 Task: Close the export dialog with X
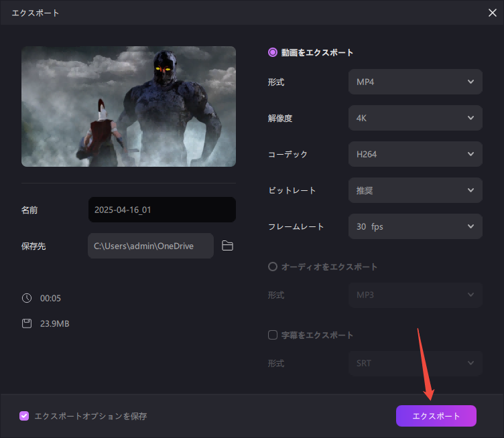click(x=493, y=13)
